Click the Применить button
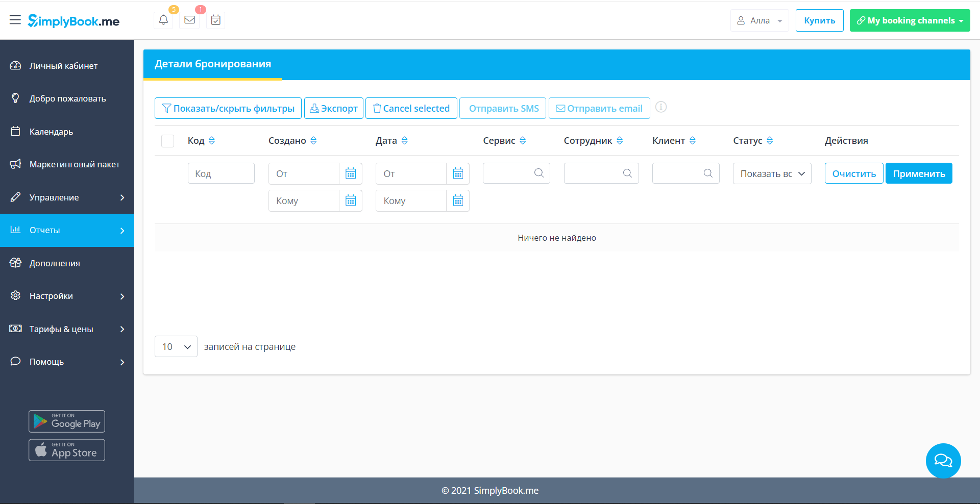Viewport: 980px width, 504px height. [x=919, y=173]
